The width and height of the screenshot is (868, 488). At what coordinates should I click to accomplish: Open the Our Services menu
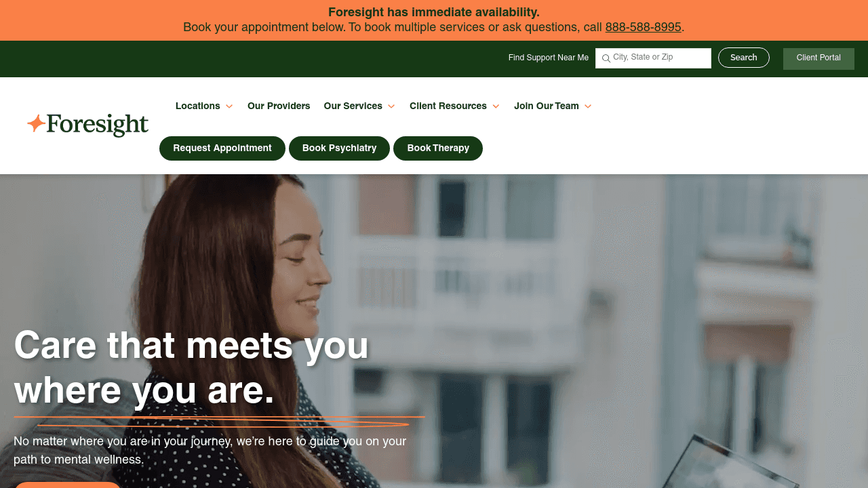point(353,106)
